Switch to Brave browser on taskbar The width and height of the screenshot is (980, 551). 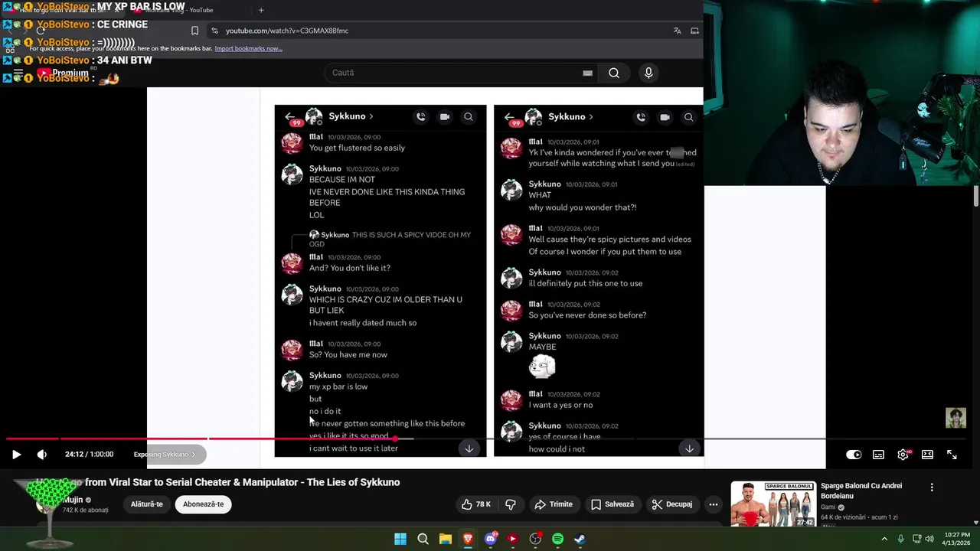[468, 539]
